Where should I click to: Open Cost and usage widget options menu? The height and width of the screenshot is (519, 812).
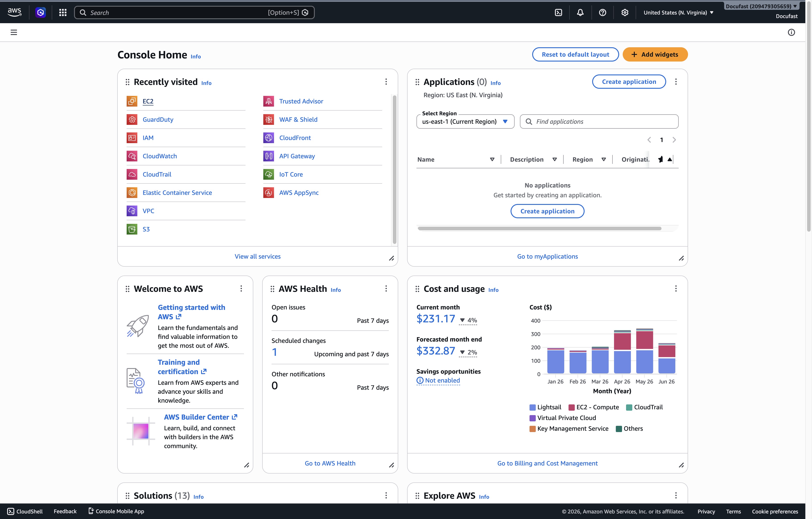[x=676, y=289]
